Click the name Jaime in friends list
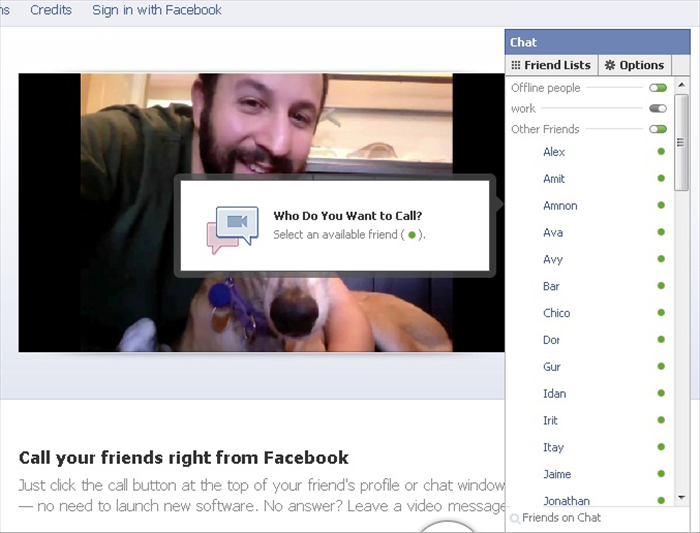The height and width of the screenshot is (533, 700). tap(557, 474)
